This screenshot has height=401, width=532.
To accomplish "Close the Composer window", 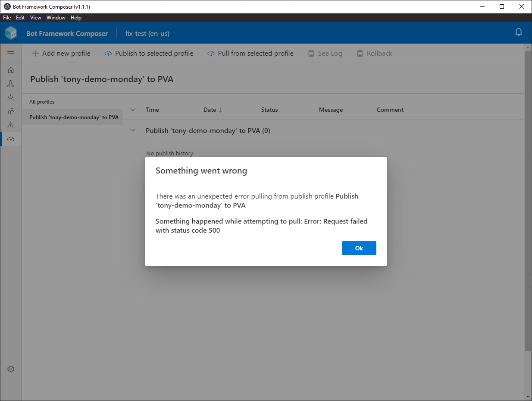I will point(522,6).
